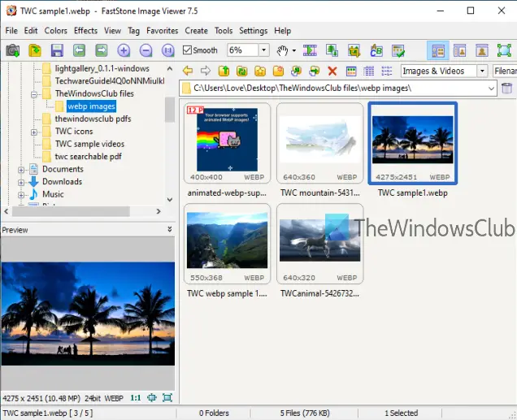Select the TWCanimal-5426732 thumbnail
The image size is (517, 420).
pos(319,244)
